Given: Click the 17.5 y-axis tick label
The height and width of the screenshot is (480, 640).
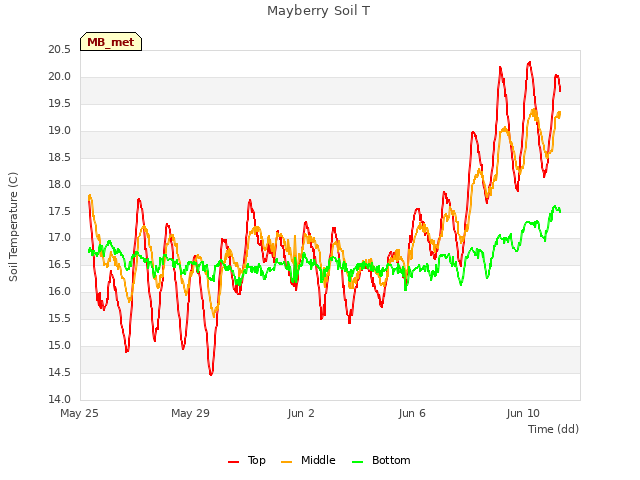Looking at the screenshot, I should (x=60, y=211).
